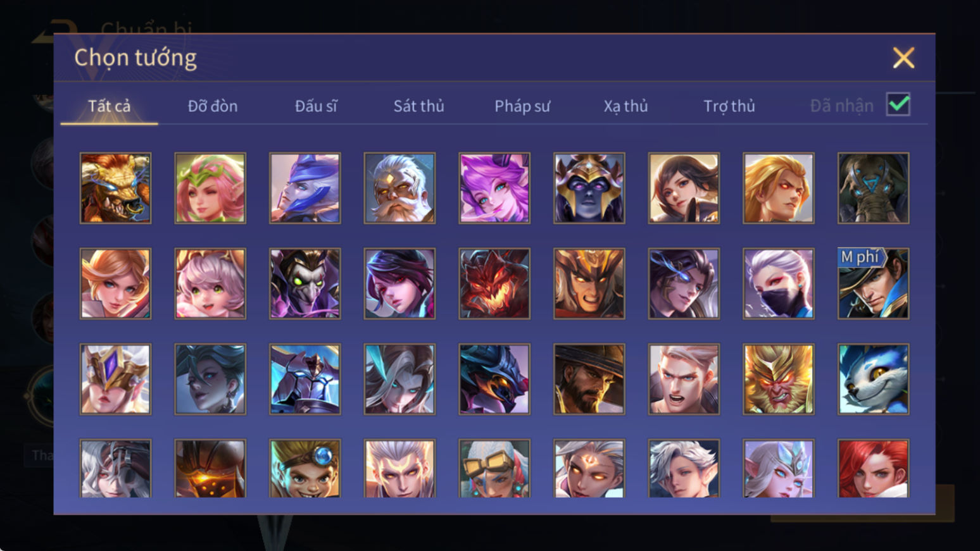Select the hero tagged 'M phí'
This screenshot has width=980, height=551.
tap(873, 283)
